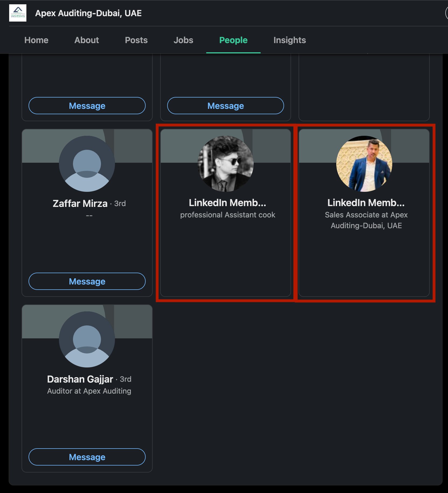The width and height of the screenshot is (448, 493).
Task: Open Darshan Gajjar's default avatar icon
Action: tap(87, 339)
